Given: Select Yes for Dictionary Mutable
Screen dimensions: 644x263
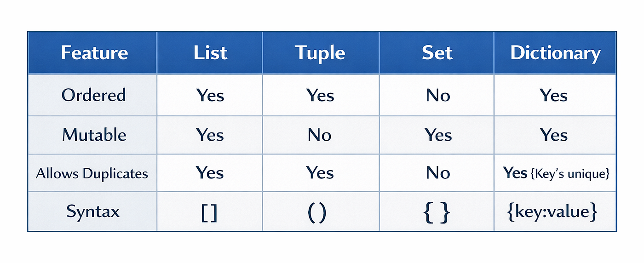Looking at the screenshot, I should [554, 135].
